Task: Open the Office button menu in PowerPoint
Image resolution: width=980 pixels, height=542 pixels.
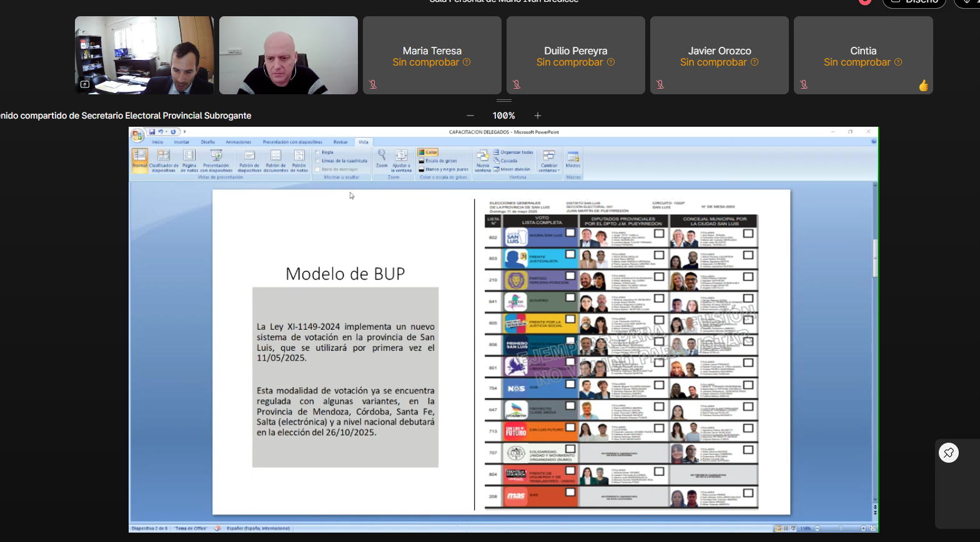Action: coord(137,135)
